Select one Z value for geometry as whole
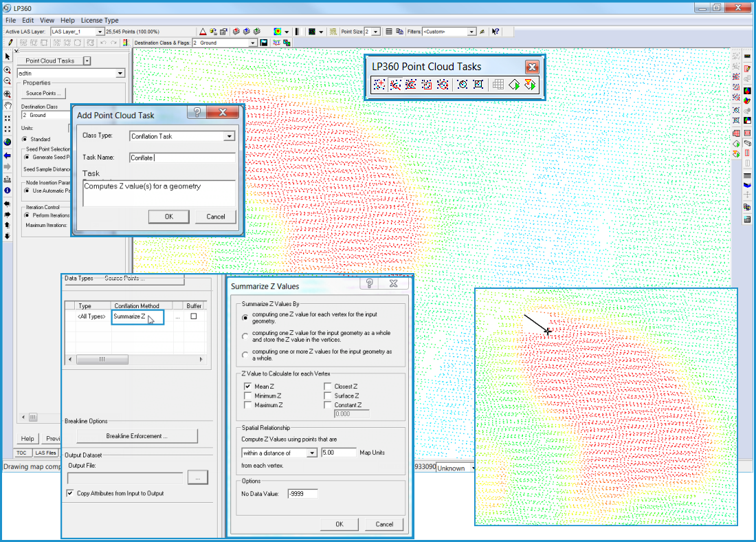The image size is (756, 542). coord(245,336)
